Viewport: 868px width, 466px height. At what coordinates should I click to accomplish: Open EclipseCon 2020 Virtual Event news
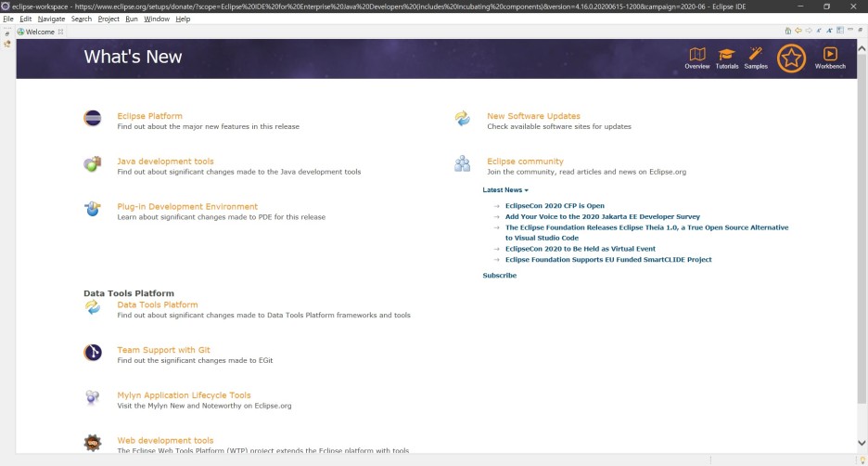pos(581,249)
